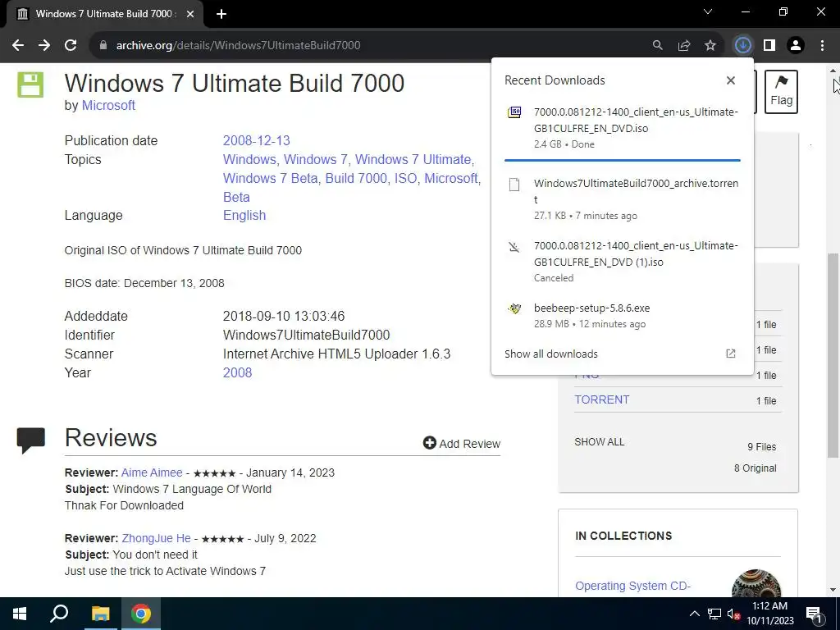The image size is (840, 630).
Task: Open the Chrome profile avatar
Action: point(796,46)
